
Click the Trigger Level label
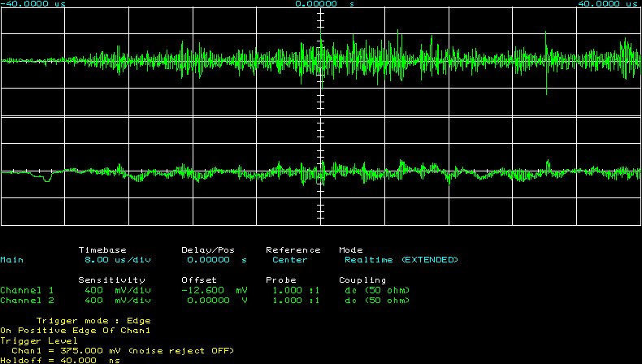tap(37, 341)
